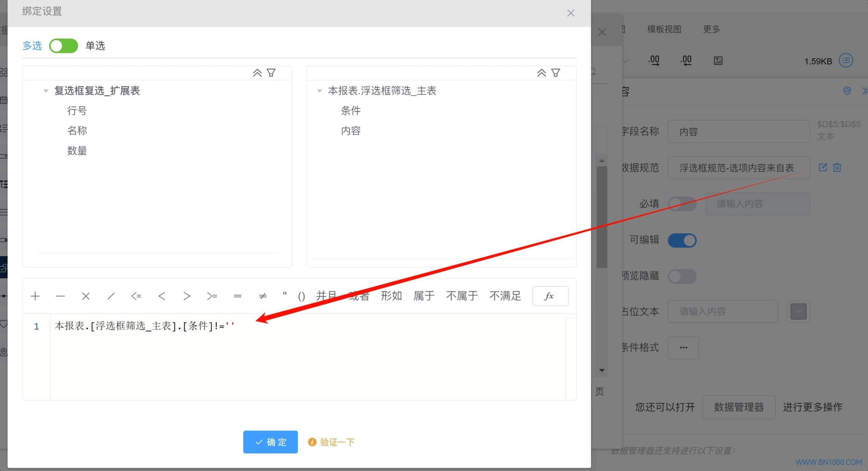Toggle the 多选/单选 switch
This screenshot has height=471, width=868.
(x=64, y=46)
